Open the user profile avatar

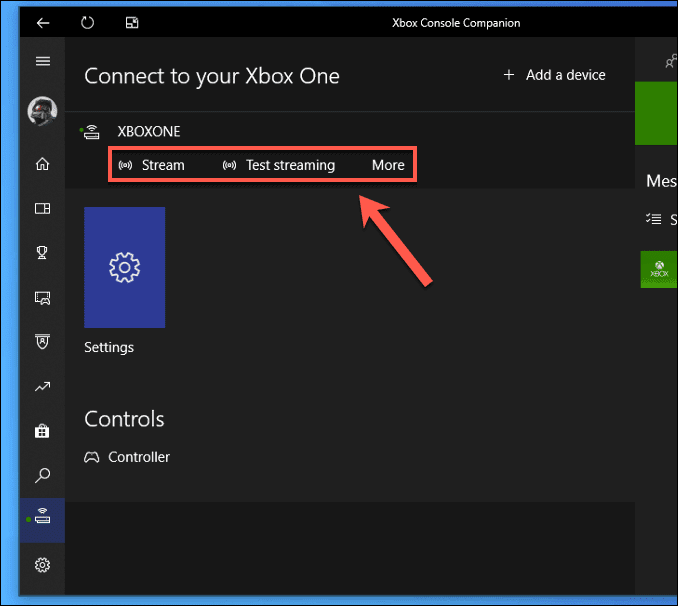pos(42,111)
